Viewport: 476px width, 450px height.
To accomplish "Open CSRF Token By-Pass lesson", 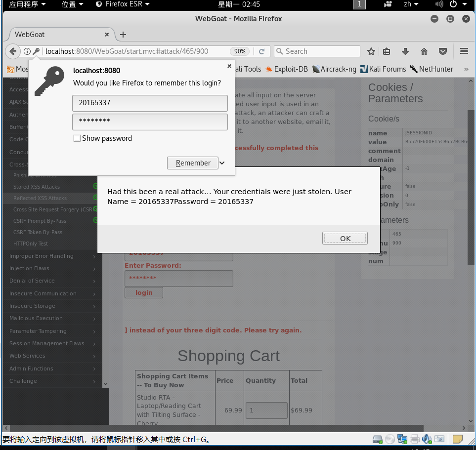I will pyautogui.click(x=38, y=232).
